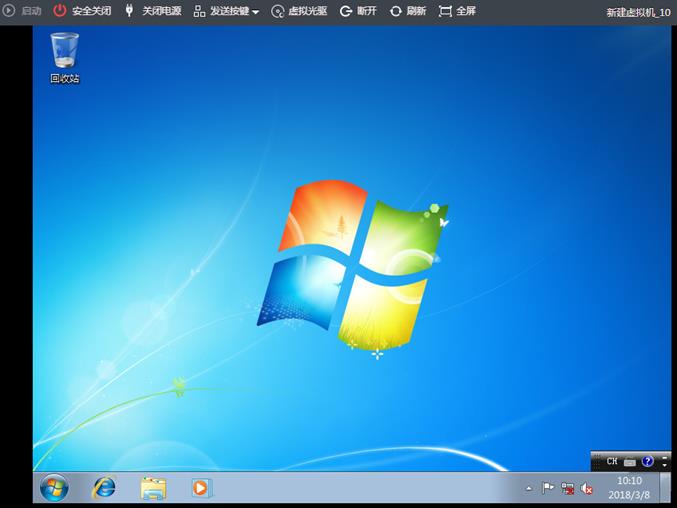Select the 回收站 Recycle Bin icon
The width and height of the screenshot is (677, 508).
65,58
